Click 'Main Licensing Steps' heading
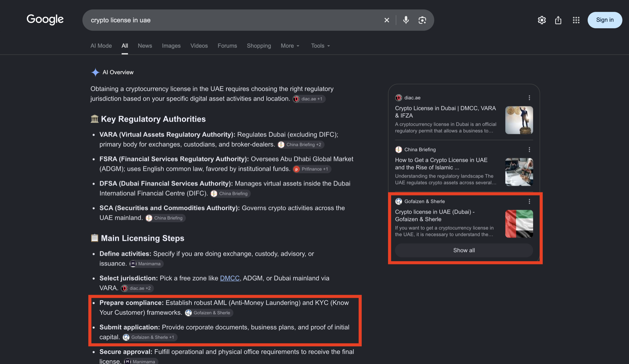Viewport: 629px width, 364px height. (x=143, y=238)
